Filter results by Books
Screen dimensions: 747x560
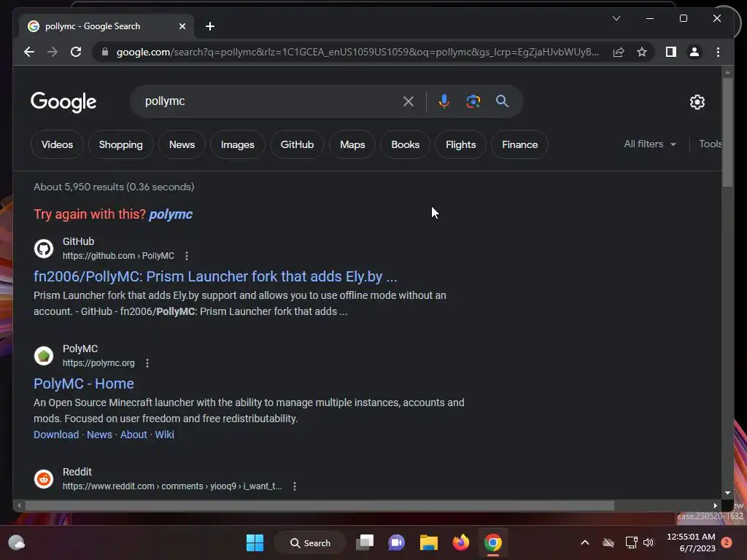point(406,144)
